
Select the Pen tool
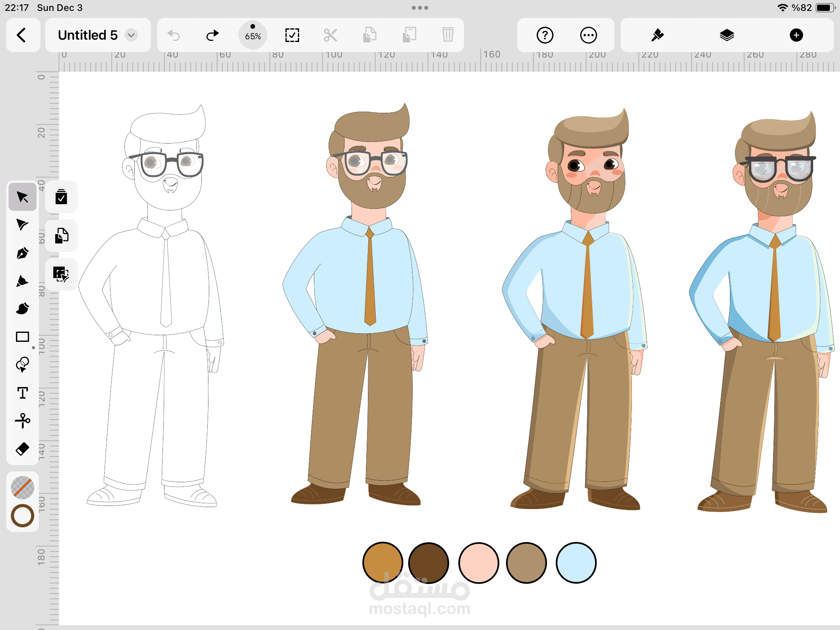[x=23, y=253]
